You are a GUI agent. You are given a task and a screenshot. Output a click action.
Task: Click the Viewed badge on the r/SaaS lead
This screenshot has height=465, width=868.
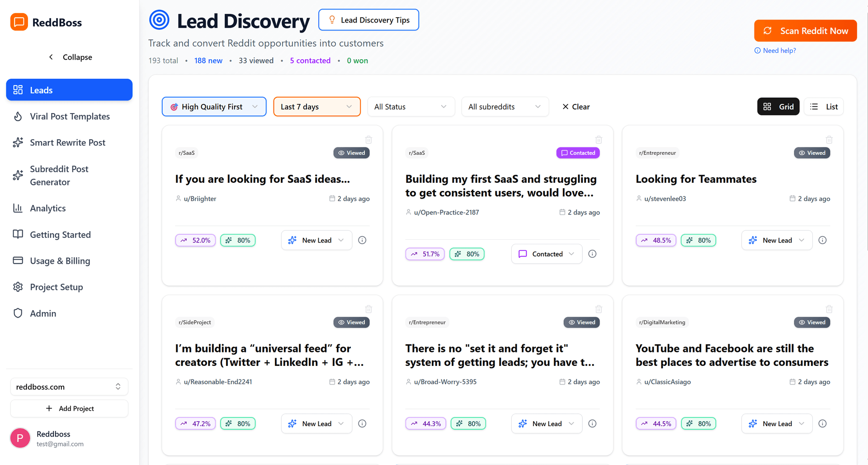[351, 152]
